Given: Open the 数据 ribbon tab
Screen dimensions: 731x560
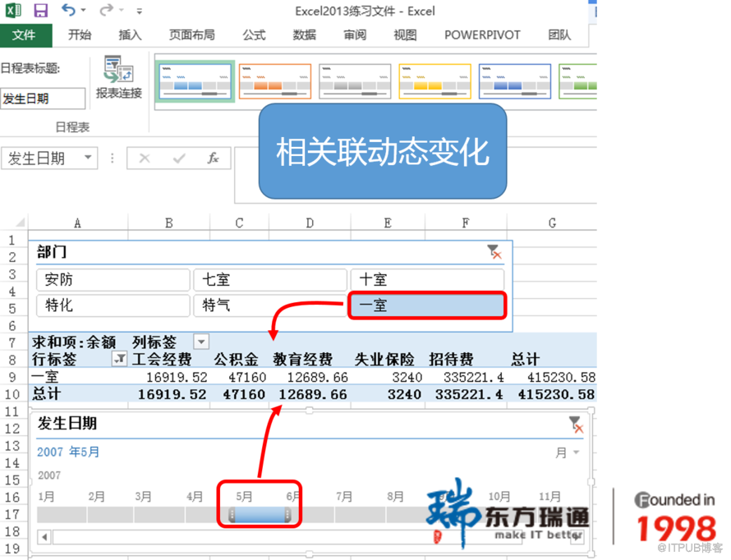Looking at the screenshot, I should click(304, 35).
